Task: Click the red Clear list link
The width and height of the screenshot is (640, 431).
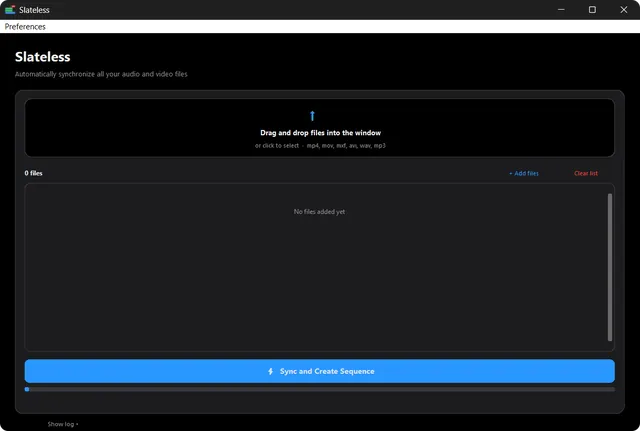Action: [x=586, y=173]
